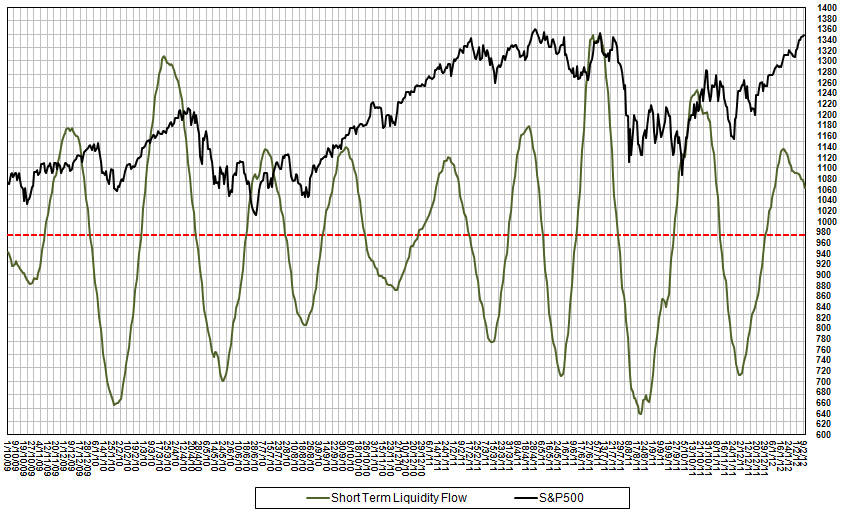843x512 pixels.
Task: Click the 1260 y-axis label
Action: click(826, 83)
